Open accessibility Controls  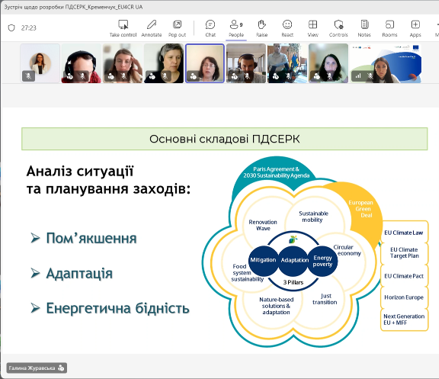coord(338,28)
